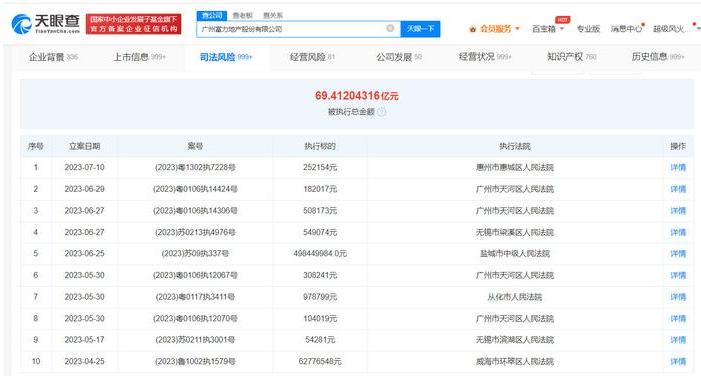This screenshot has width=701, height=376.
Task: Open 详情 for case 苏09执337号
Action: (x=678, y=253)
